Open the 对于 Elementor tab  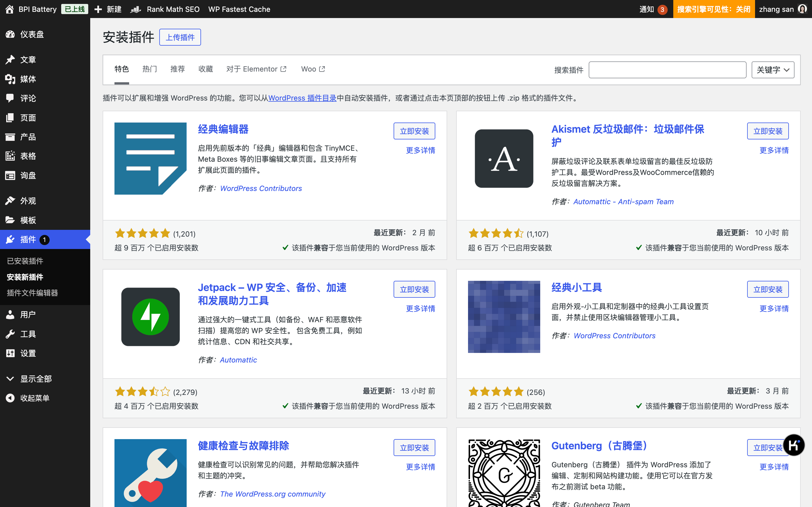click(x=256, y=69)
